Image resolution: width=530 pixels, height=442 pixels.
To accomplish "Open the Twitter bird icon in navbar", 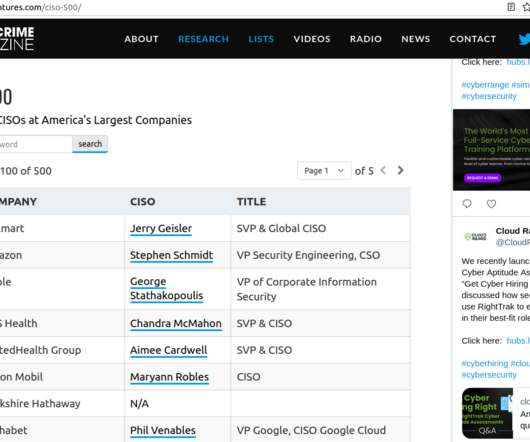I will [525, 39].
